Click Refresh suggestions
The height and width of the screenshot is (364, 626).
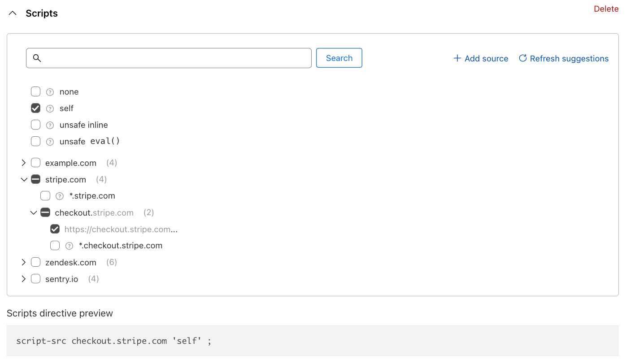564,59
